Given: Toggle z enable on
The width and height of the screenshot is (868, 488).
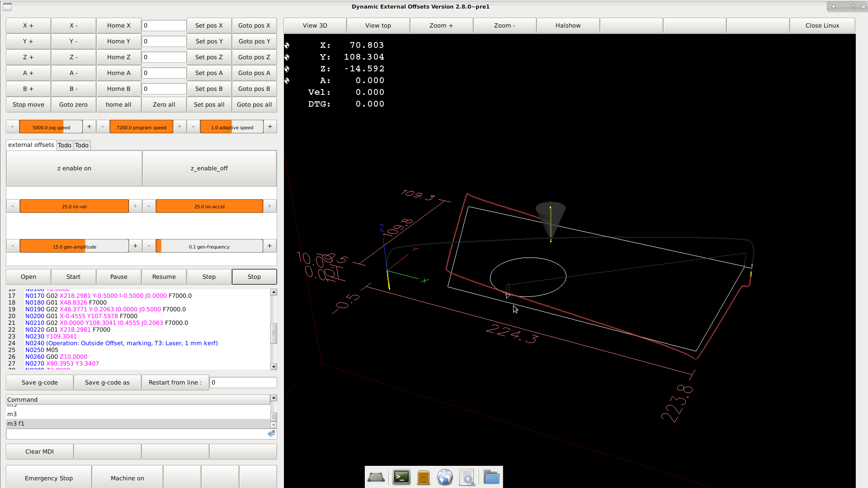Looking at the screenshot, I should pyautogui.click(x=74, y=168).
